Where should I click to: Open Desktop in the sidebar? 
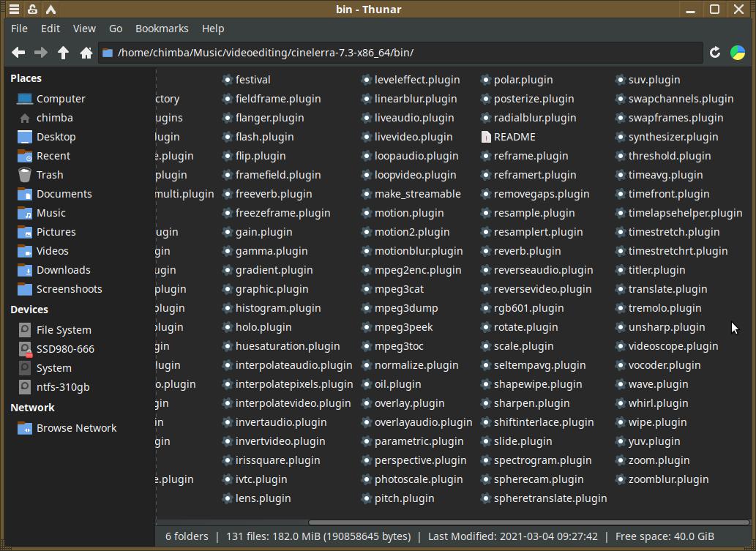[x=47, y=137]
